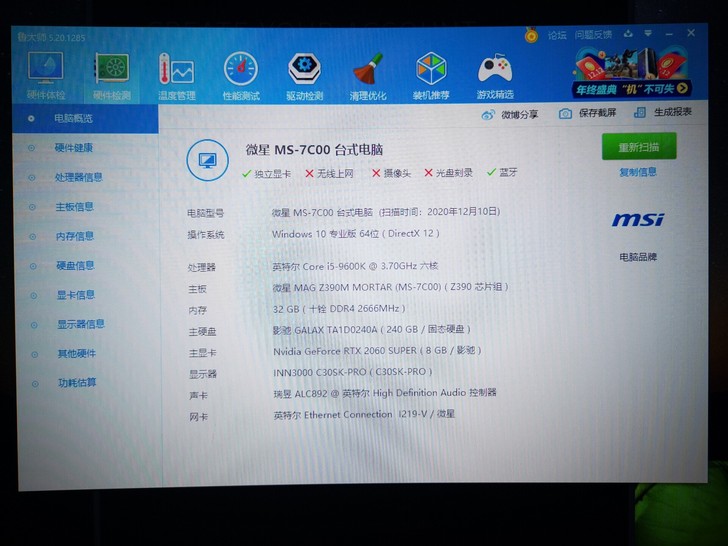
Task: Select the 处理器信息 sidebar item
Action: click(x=78, y=177)
